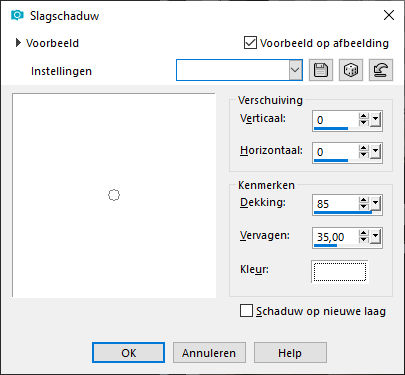The width and height of the screenshot is (405, 375).
Task: Click the Dekking blue slider bar
Action: [x=343, y=212]
